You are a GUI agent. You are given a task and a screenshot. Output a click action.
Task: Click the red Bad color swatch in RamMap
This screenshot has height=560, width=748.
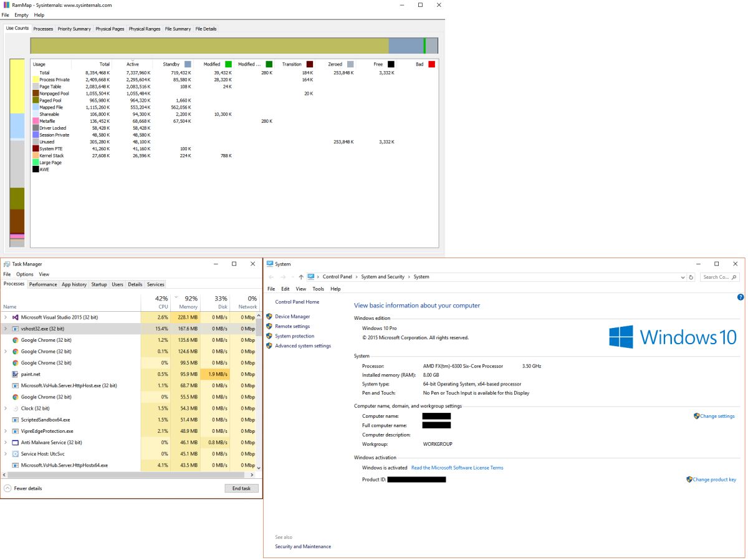[431, 64]
